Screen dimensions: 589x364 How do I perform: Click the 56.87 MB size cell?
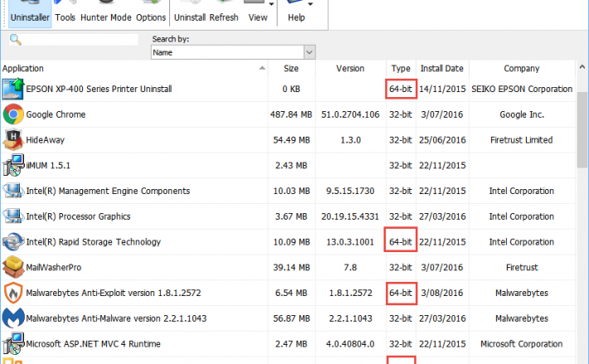[x=291, y=318]
